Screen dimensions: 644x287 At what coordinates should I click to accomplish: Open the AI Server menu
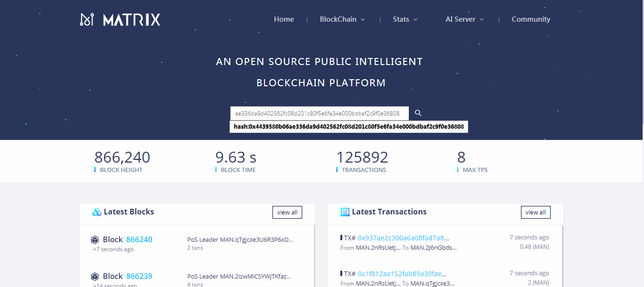click(461, 19)
